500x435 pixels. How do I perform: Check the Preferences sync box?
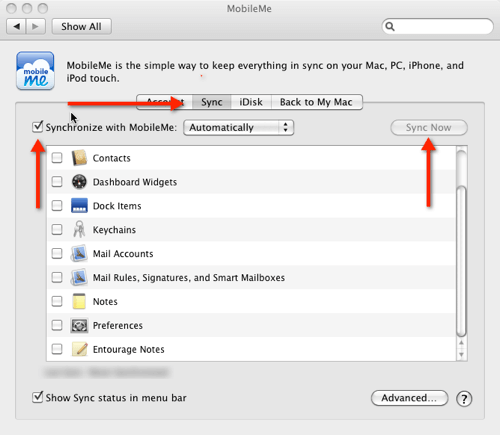coord(57,325)
